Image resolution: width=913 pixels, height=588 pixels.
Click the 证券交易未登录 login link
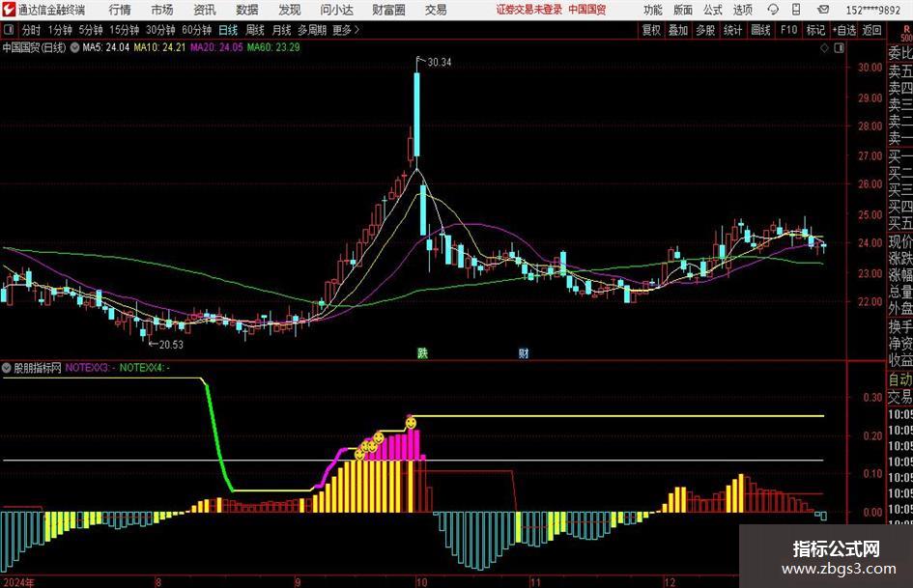[x=529, y=10]
